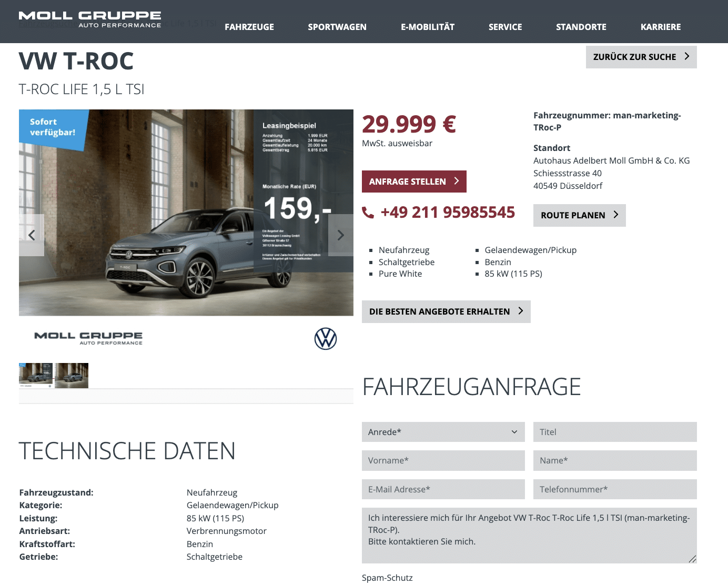Open the Anrede dropdown
Image resolution: width=728 pixels, height=585 pixels.
(x=443, y=432)
